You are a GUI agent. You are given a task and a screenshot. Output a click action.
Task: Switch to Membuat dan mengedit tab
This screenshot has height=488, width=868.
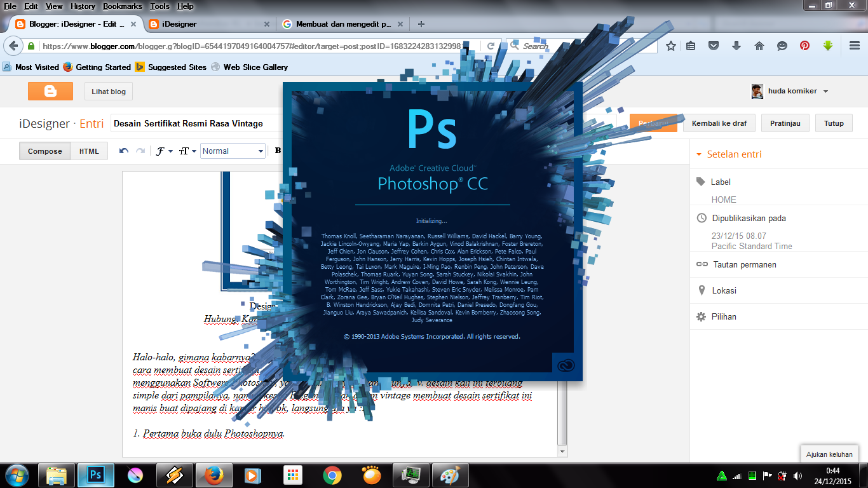pyautogui.click(x=342, y=24)
